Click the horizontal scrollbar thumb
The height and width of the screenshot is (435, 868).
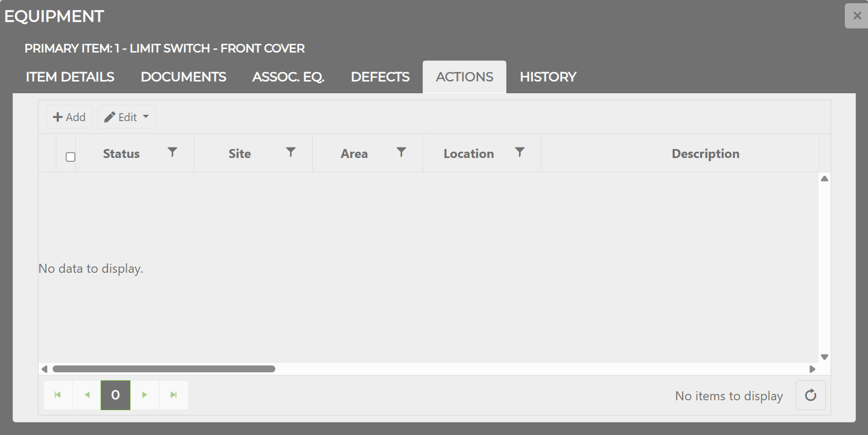[x=164, y=369]
